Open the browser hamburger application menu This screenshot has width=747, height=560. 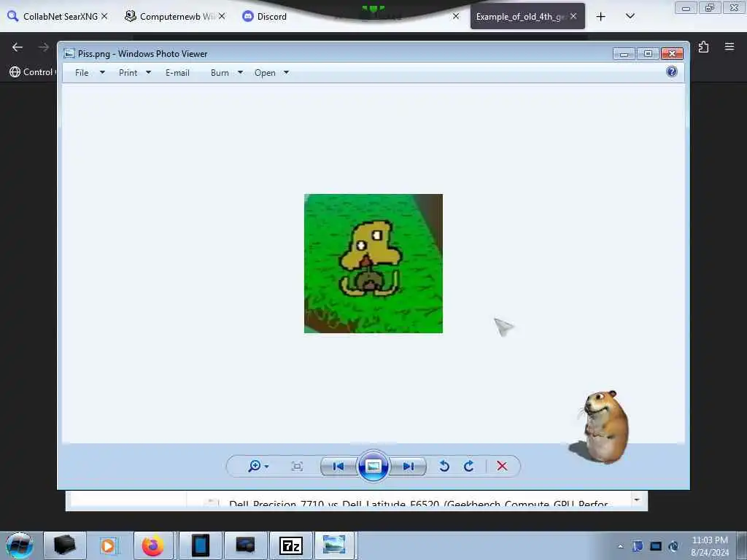point(729,47)
